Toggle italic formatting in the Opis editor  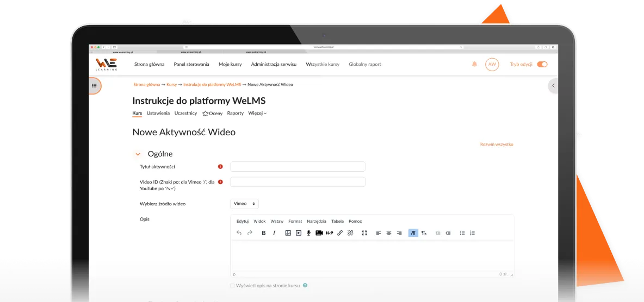[x=274, y=233]
